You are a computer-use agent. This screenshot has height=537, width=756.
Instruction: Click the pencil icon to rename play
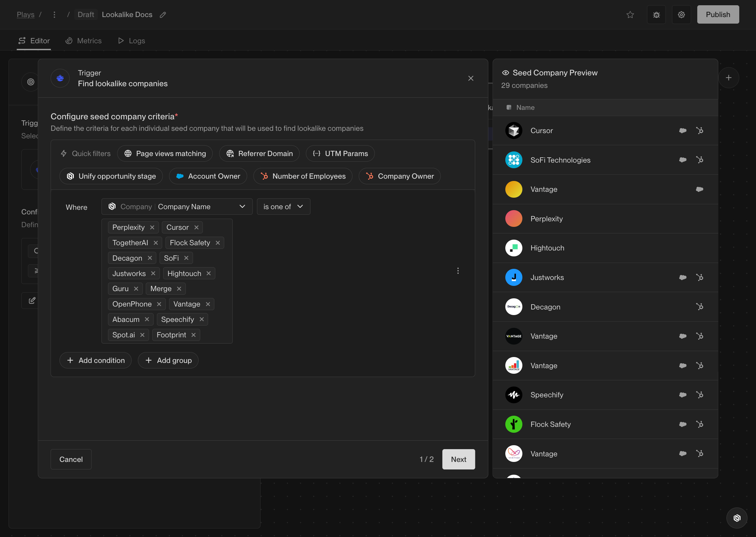[163, 14]
